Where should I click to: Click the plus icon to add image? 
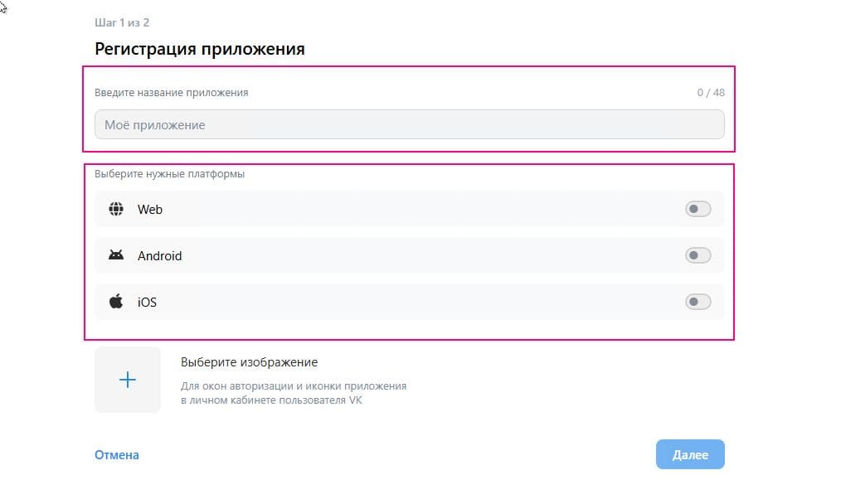click(128, 380)
